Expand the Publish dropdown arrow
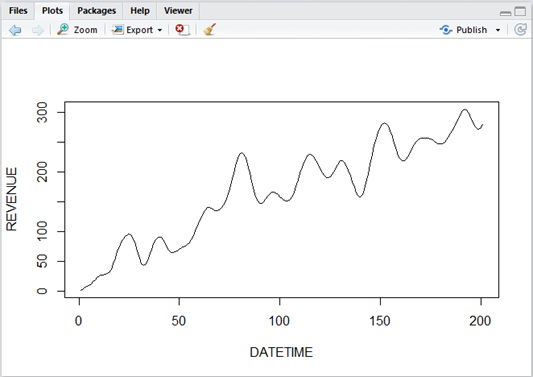This screenshot has width=533, height=377. [498, 30]
